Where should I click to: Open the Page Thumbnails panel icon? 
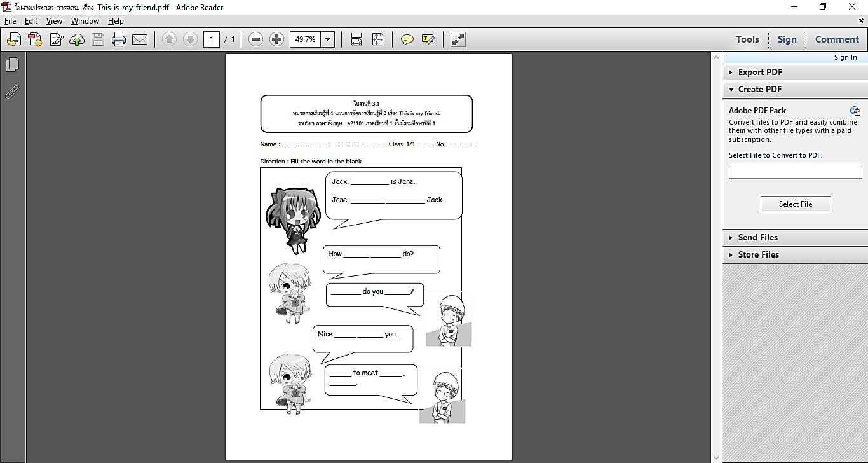point(12,65)
